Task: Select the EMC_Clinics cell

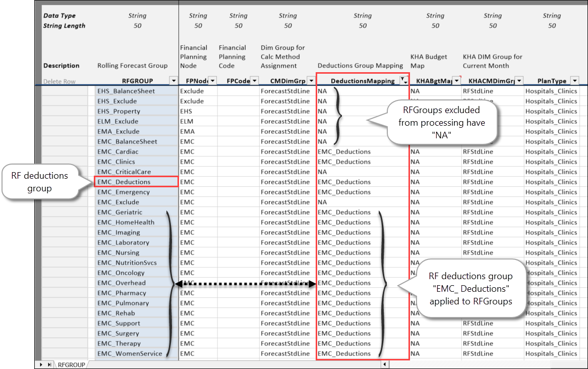Action: click(136, 162)
